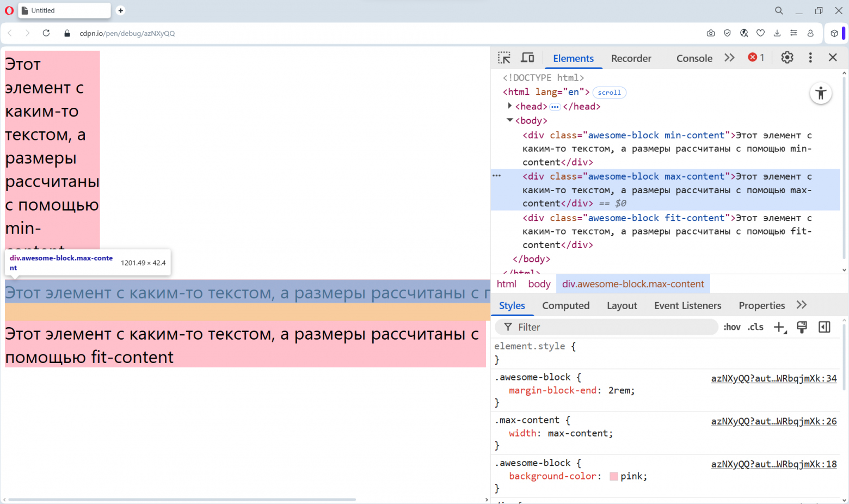
Task: Click the snapshot camera icon in address bar
Action: [711, 33]
